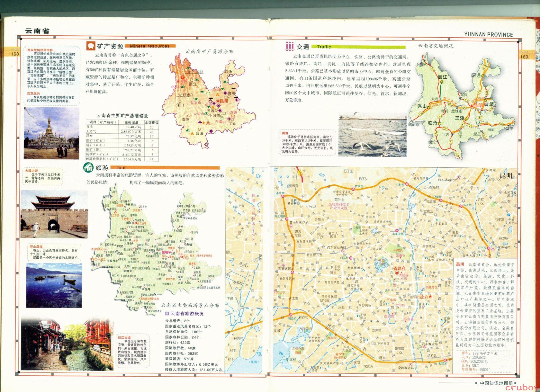Click the 滇池 caption heading

[x=285, y=133]
